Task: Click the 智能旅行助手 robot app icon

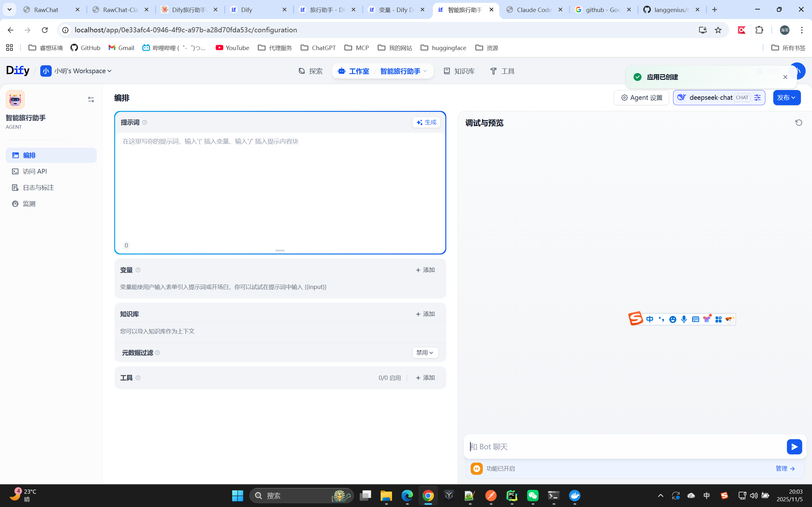Action: tap(15, 99)
